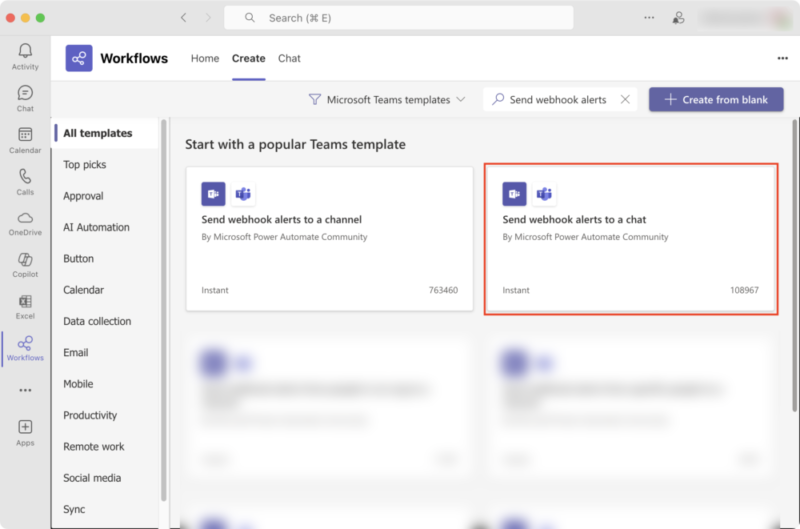Switch to the Home tab
The height and width of the screenshot is (529, 800).
click(x=205, y=58)
